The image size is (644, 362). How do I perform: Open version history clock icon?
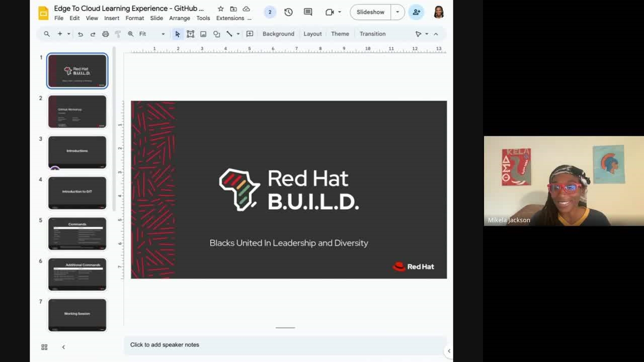coord(288,12)
